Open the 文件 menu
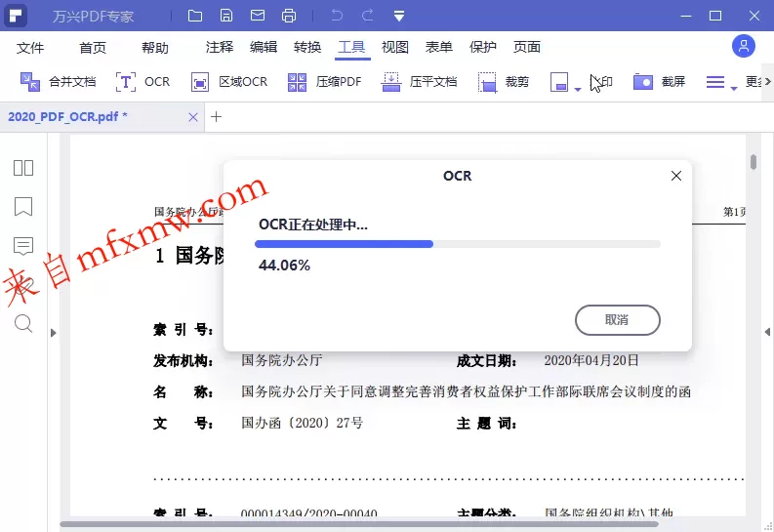The image size is (774, 532). click(30, 48)
